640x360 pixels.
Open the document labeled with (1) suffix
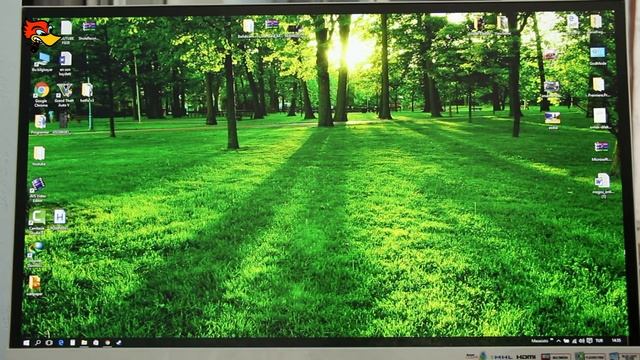click(x=602, y=180)
